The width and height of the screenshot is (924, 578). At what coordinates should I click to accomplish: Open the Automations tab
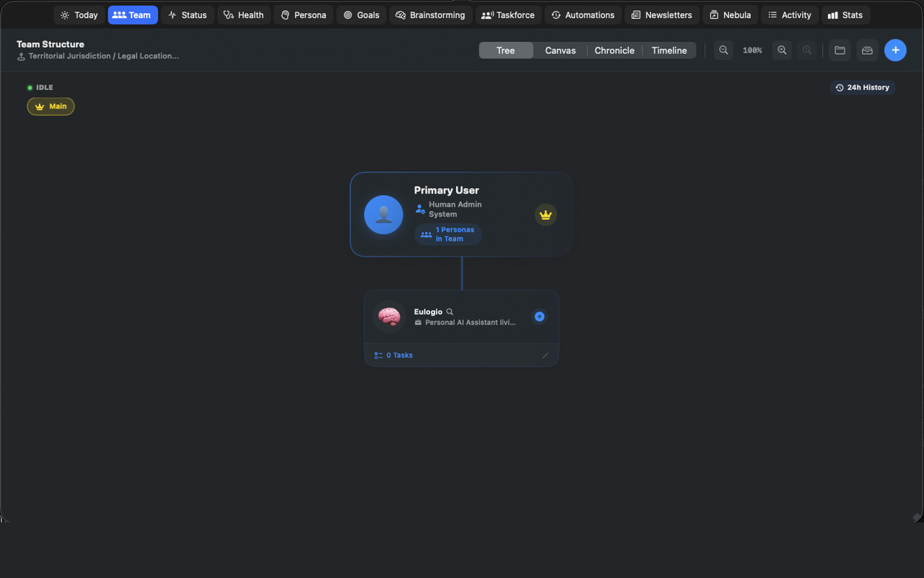click(583, 15)
